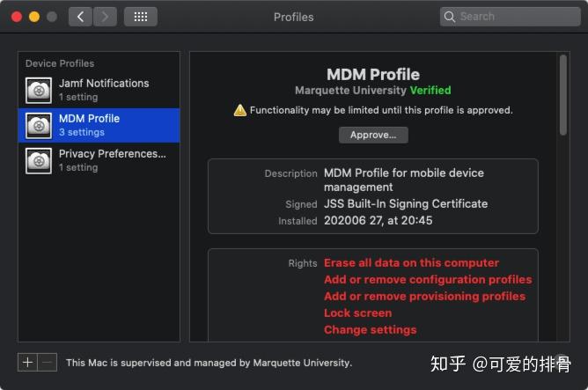
Task: Add a profile with the plus button
Action: [27, 362]
